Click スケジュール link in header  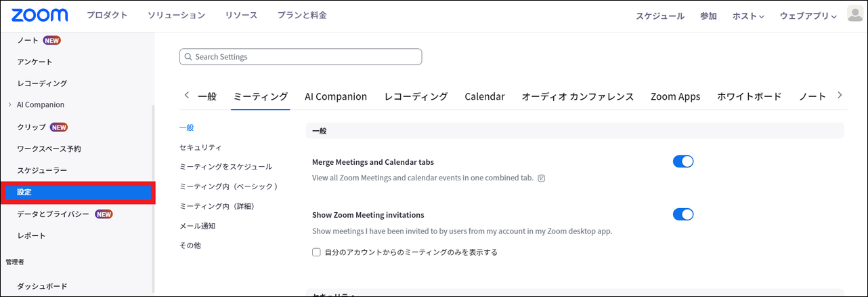660,16
